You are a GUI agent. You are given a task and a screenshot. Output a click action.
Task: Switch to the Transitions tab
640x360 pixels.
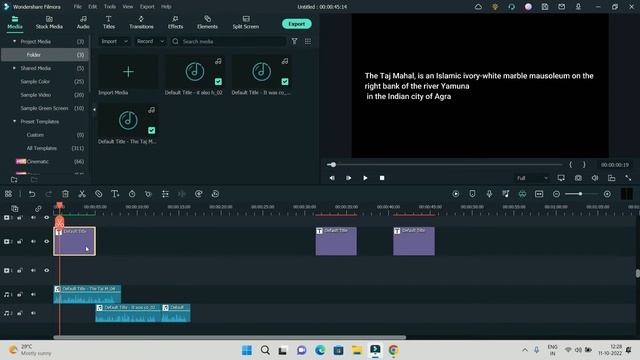[141, 22]
